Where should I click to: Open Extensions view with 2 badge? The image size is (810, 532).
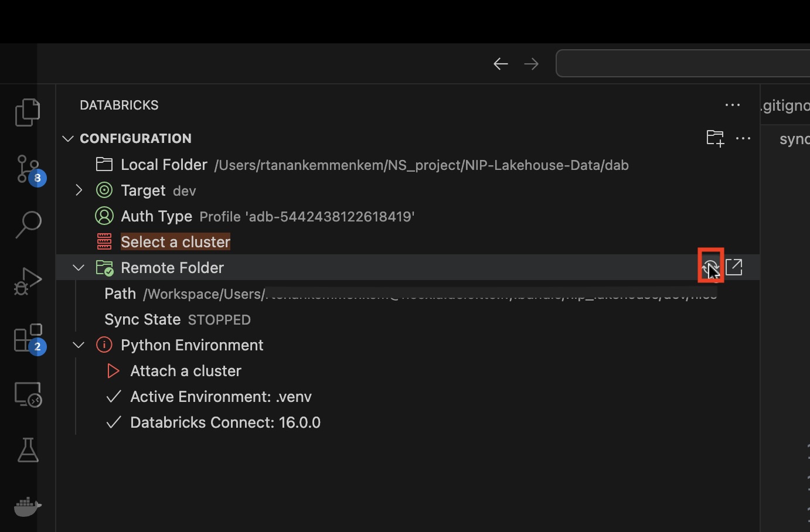click(29, 338)
